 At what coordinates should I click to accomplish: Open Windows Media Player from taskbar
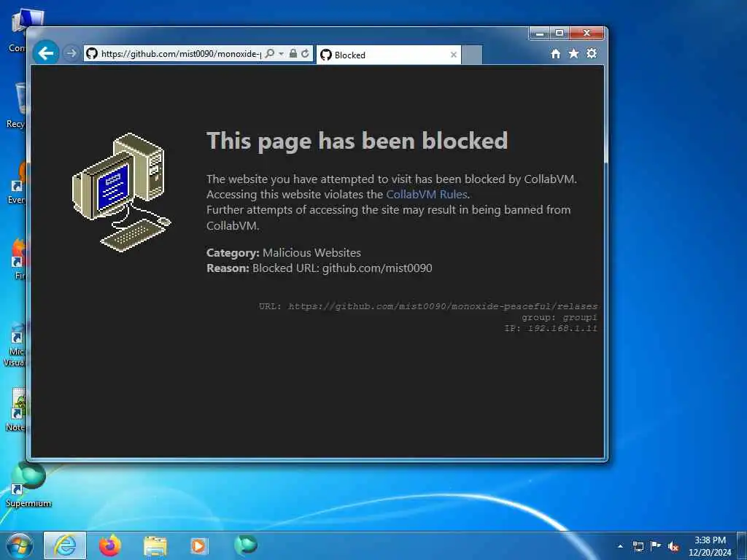(198, 545)
